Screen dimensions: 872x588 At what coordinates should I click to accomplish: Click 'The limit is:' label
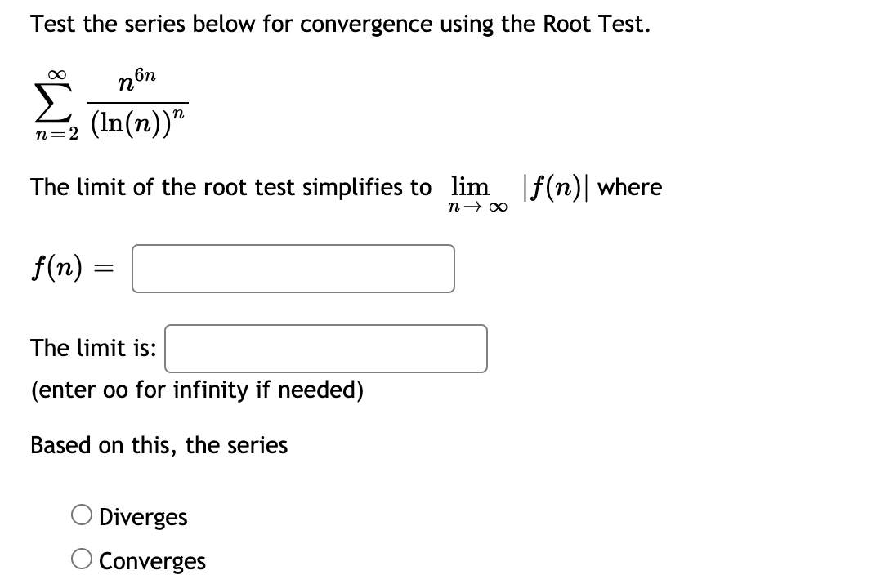(x=92, y=347)
